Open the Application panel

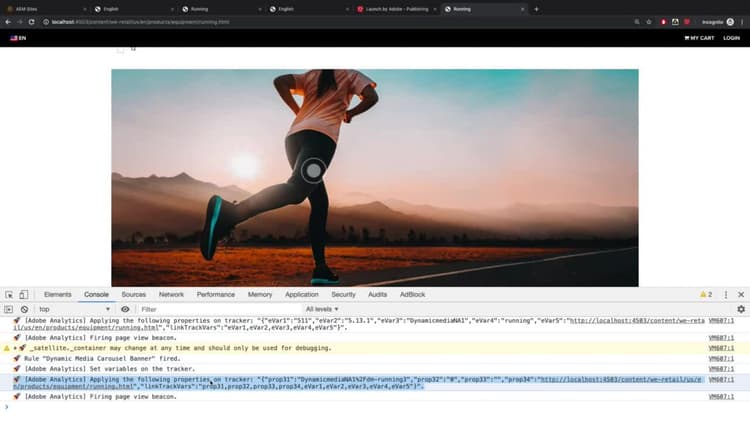pyautogui.click(x=302, y=295)
